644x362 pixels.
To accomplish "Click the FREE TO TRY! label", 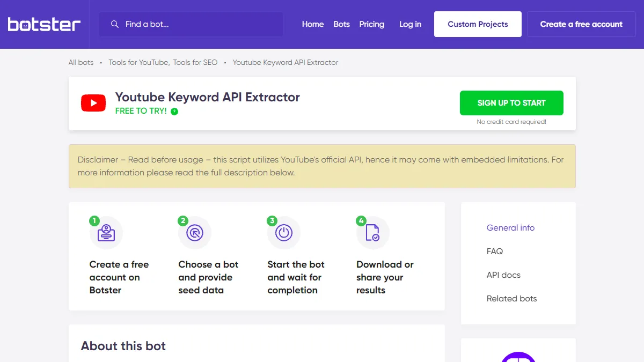I will [141, 111].
